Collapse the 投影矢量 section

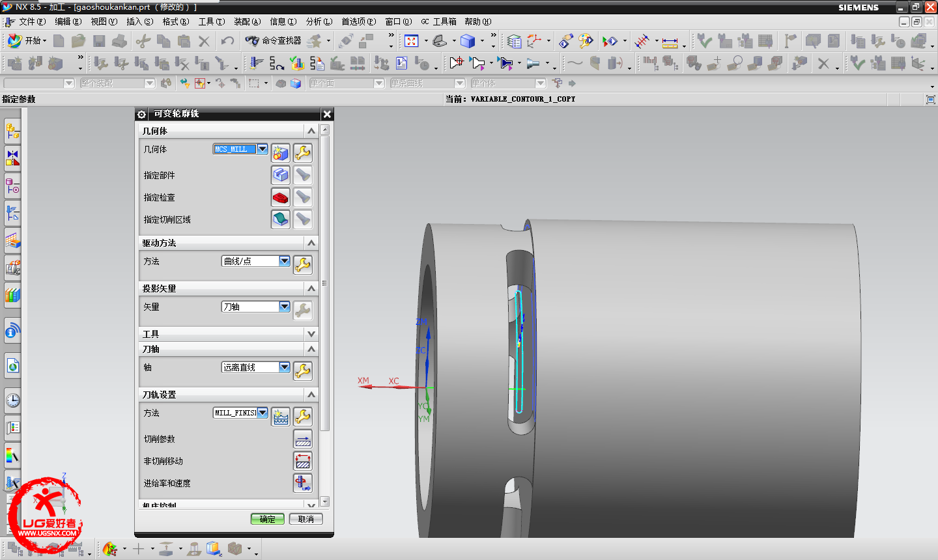pyautogui.click(x=311, y=288)
